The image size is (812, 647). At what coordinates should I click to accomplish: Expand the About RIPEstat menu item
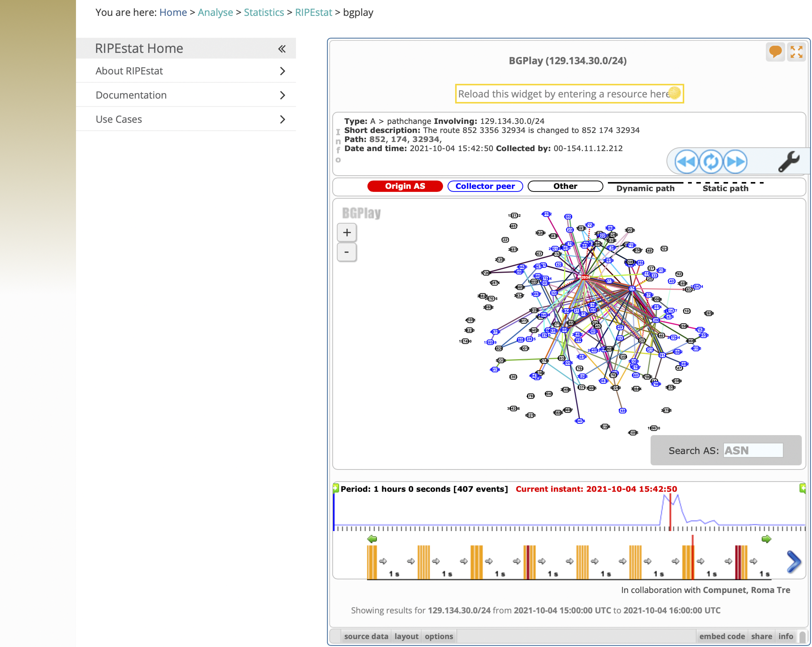tap(282, 71)
